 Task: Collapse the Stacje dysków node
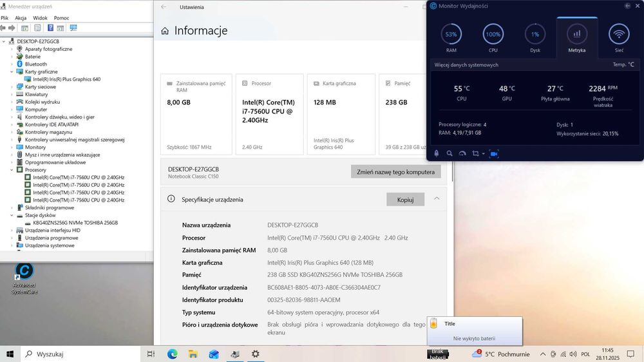[12, 215]
